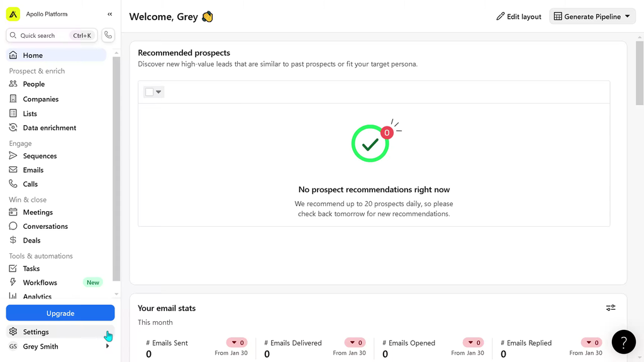Click the Settings gear icon

click(x=13, y=332)
